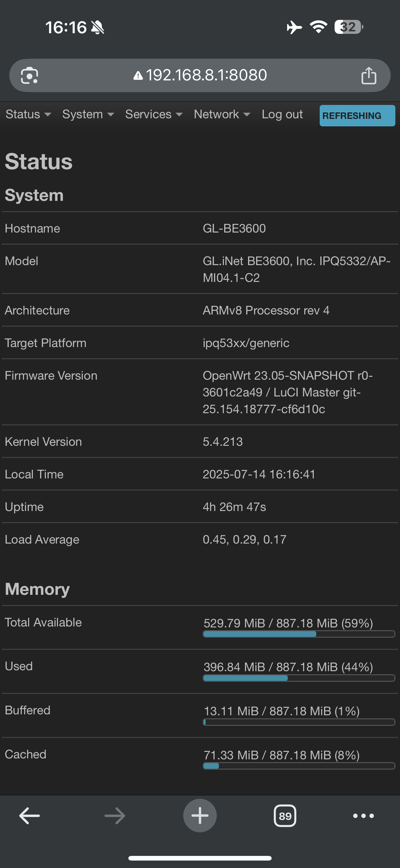This screenshot has width=400, height=868.
Task: Click the Total Available memory progress bar
Action: click(299, 634)
